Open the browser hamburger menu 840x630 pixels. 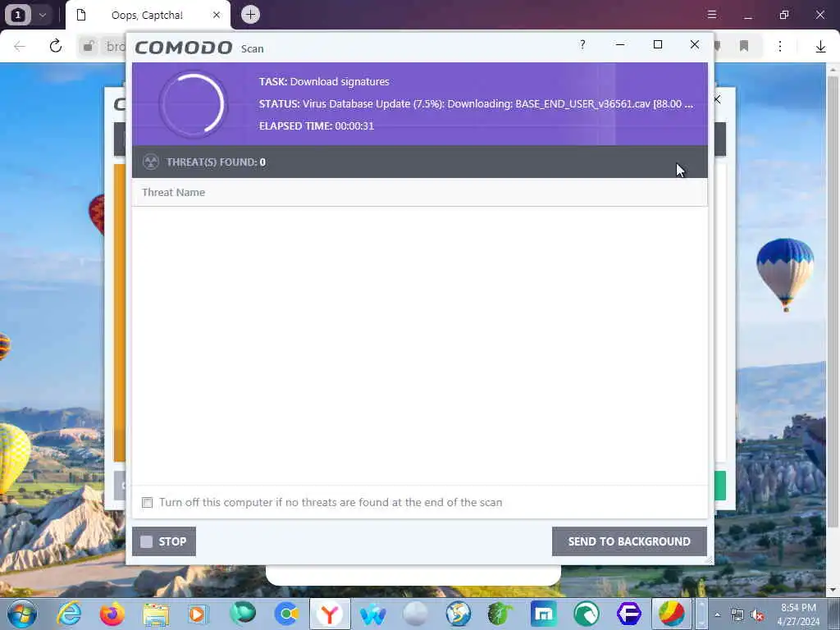click(712, 15)
